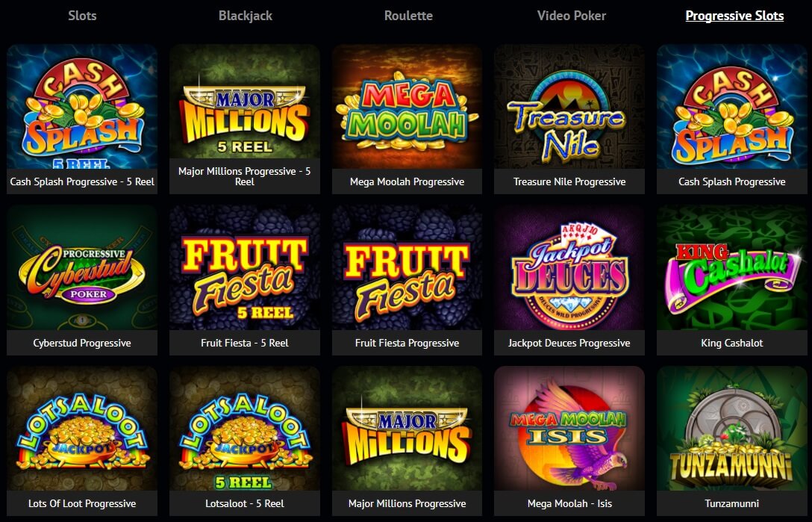Open Jackpot Deuces game icon

(569, 267)
